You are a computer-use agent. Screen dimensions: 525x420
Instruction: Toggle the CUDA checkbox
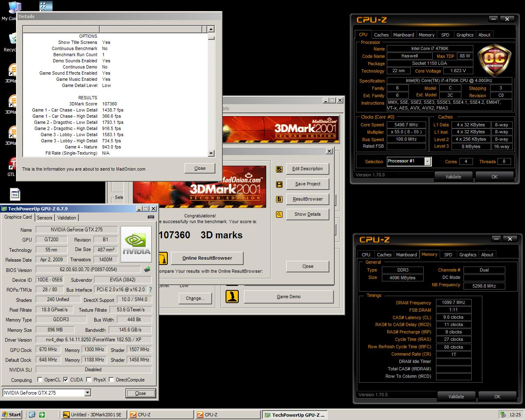[x=66, y=379]
